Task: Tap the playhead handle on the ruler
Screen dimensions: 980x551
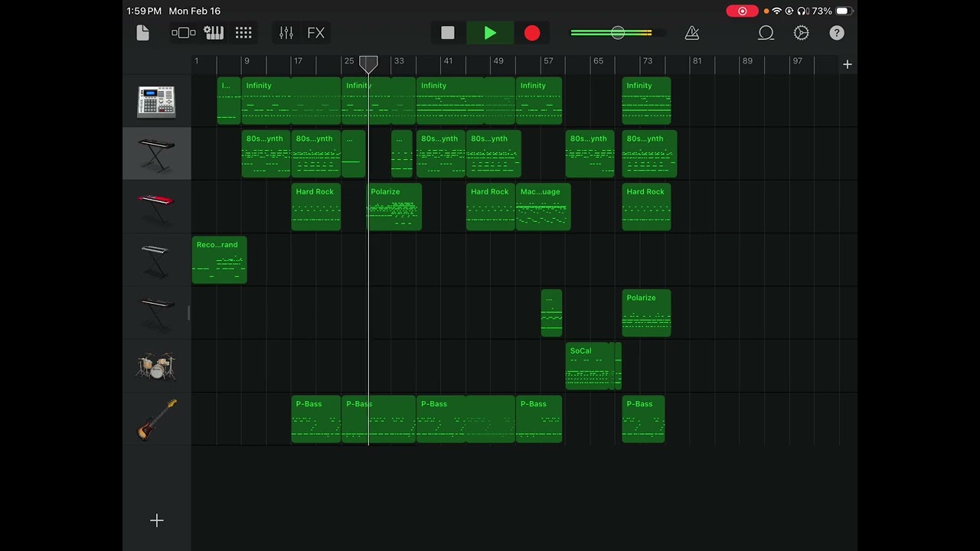Action: point(368,64)
